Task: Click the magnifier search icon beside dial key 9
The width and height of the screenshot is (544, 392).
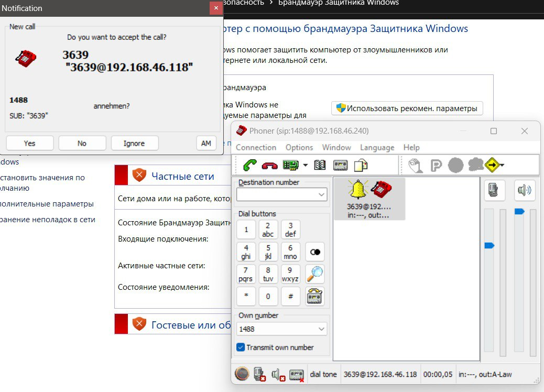Action: point(315,274)
